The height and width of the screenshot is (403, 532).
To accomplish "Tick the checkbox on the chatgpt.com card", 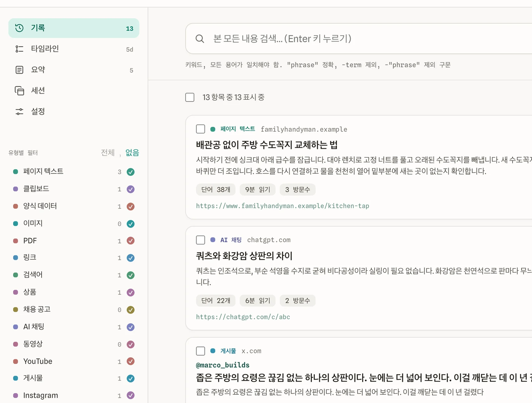I will click(201, 240).
